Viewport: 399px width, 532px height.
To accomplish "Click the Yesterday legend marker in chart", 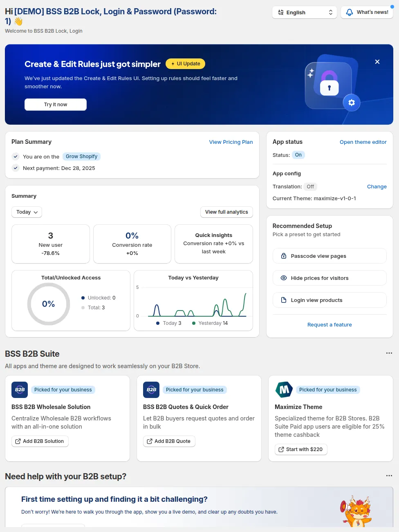I will 194,323.
